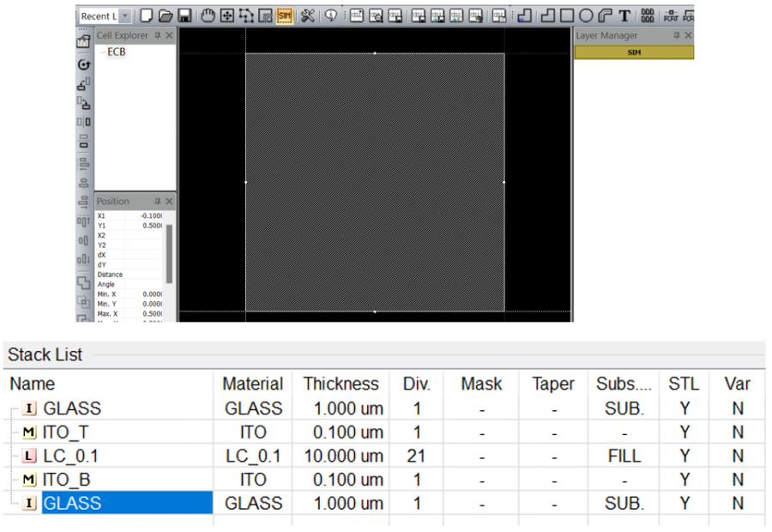Select the LC_0.1 stack row name
The height and width of the screenshot is (532, 772).
coord(70,456)
